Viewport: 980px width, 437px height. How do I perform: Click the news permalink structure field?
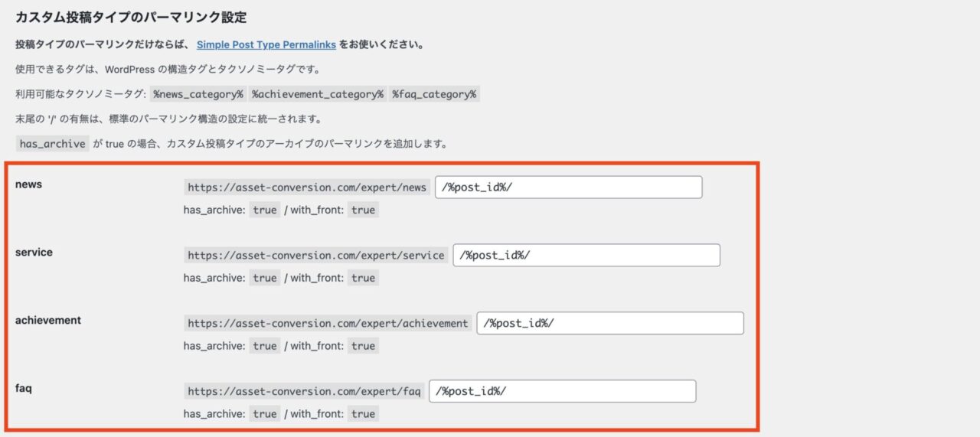[569, 188]
